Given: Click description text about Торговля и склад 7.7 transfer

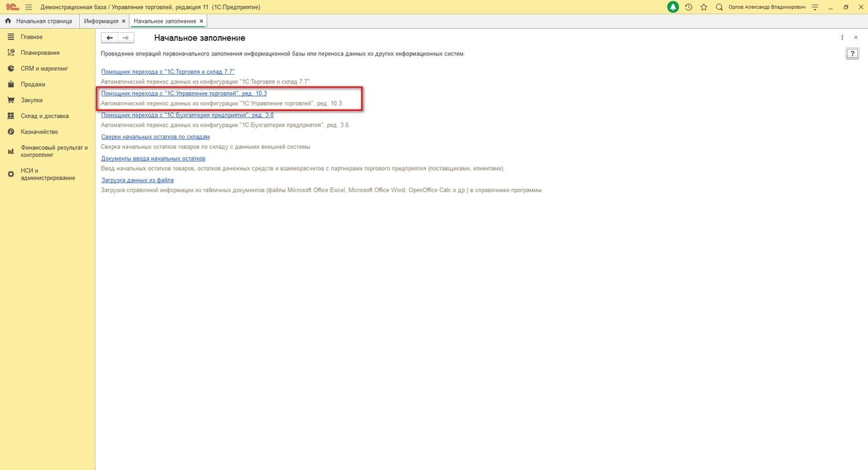Looking at the screenshot, I should pos(206,81).
